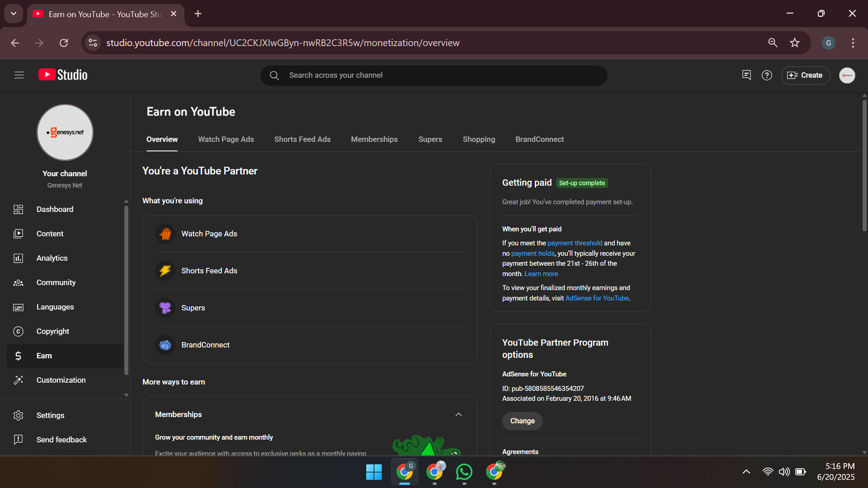Click the Copyright icon in sidebar
This screenshot has width=868, height=488.
pyautogui.click(x=18, y=331)
